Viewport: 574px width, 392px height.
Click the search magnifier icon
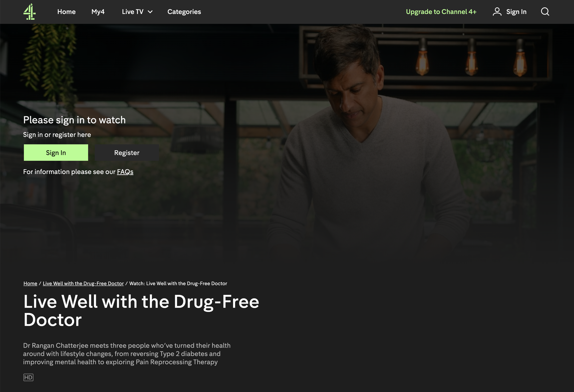tap(545, 12)
